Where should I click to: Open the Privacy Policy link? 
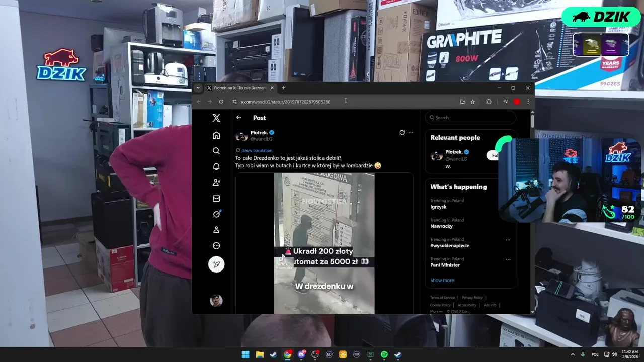(472, 298)
